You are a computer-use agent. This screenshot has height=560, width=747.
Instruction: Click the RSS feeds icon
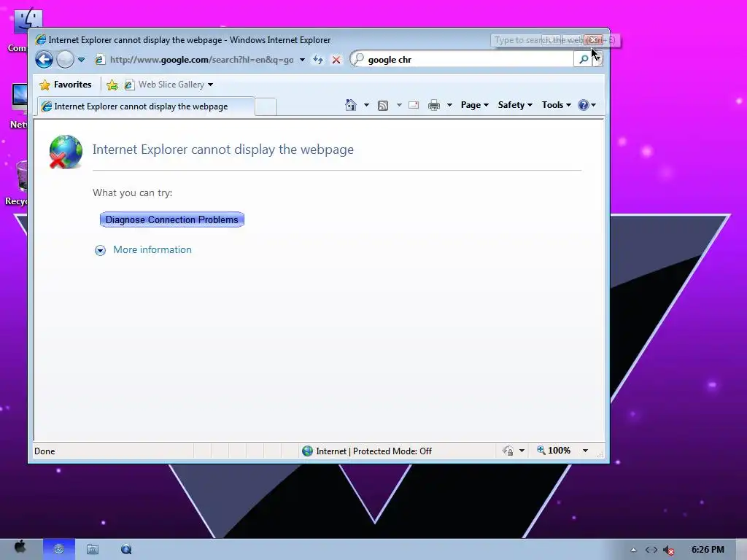[x=382, y=105]
